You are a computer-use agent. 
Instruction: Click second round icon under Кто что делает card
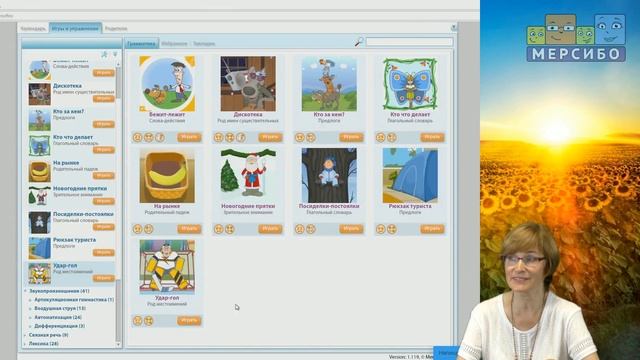coord(391,137)
